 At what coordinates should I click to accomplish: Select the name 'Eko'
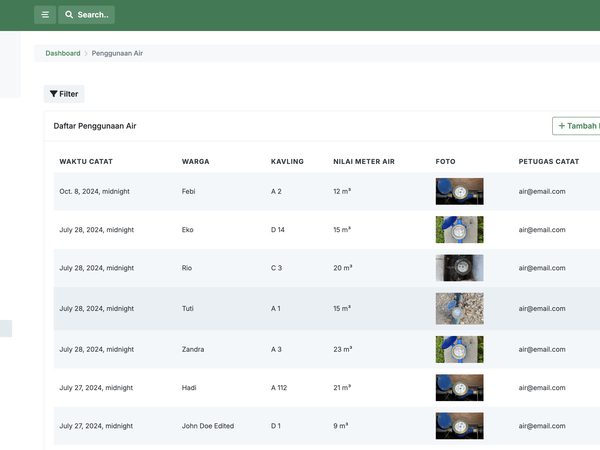[188, 230]
